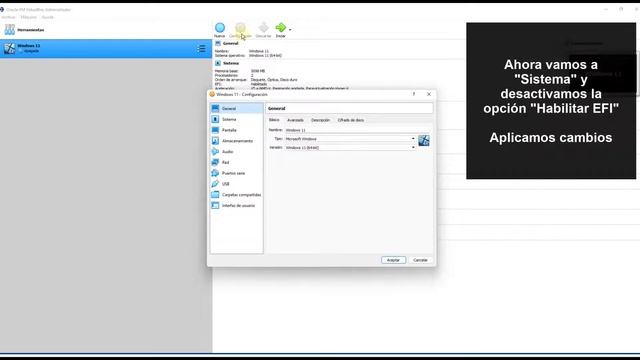This screenshot has width=640, height=360.
Task: Close the Windows 11 Configuración dialog
Action: click(x=429, y=94)
